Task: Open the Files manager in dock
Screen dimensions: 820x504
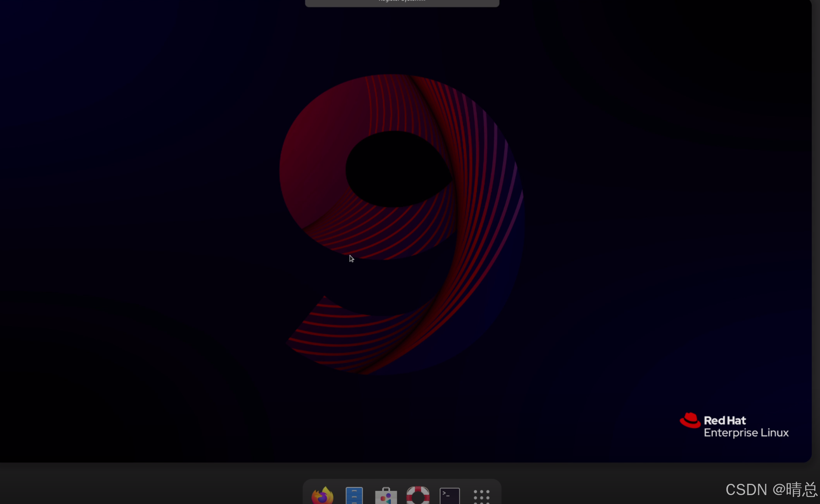Action: (354, 495)
